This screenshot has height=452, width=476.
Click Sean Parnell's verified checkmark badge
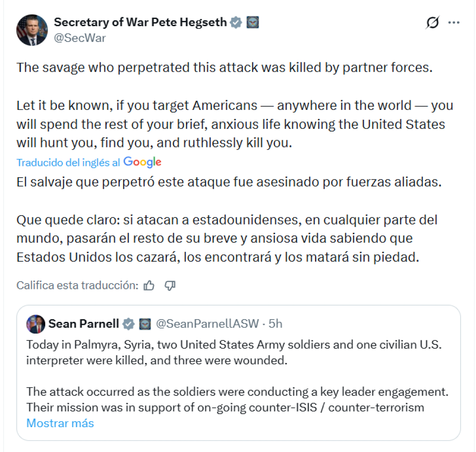click(129, 324)
